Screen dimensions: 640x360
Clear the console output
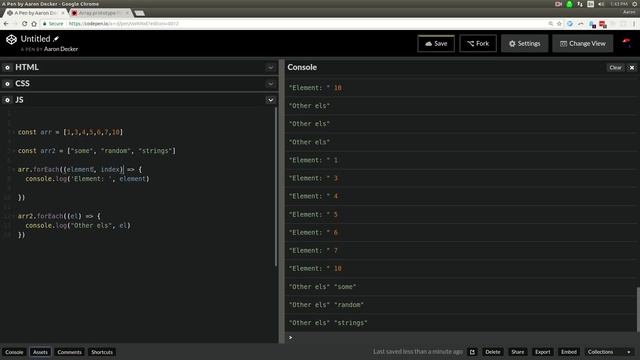click(x=615, y=68)
